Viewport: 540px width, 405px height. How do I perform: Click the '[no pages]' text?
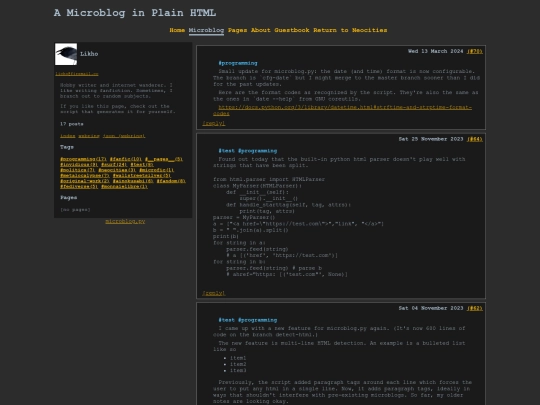click(75, 210)
